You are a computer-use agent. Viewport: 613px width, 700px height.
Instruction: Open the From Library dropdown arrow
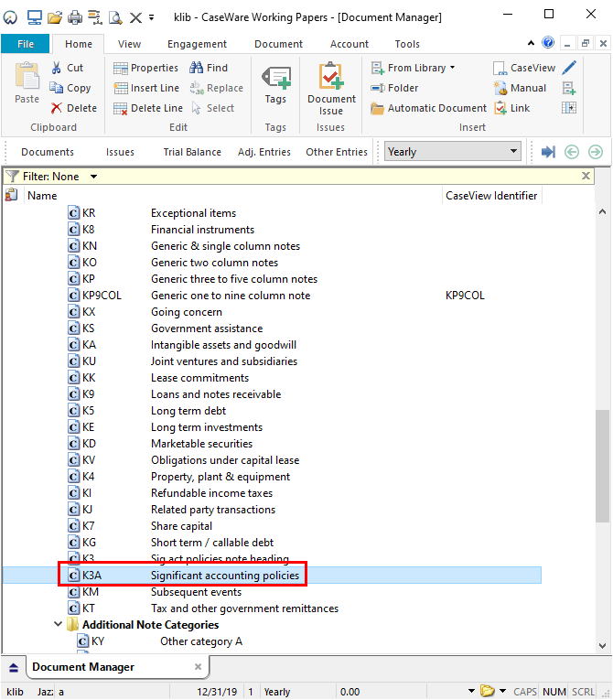(452, 68)
